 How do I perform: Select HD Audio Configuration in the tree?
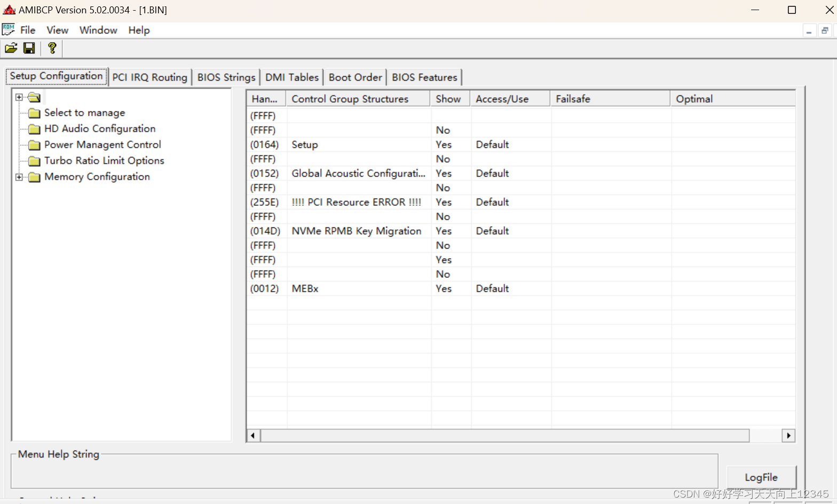[100, 129]
